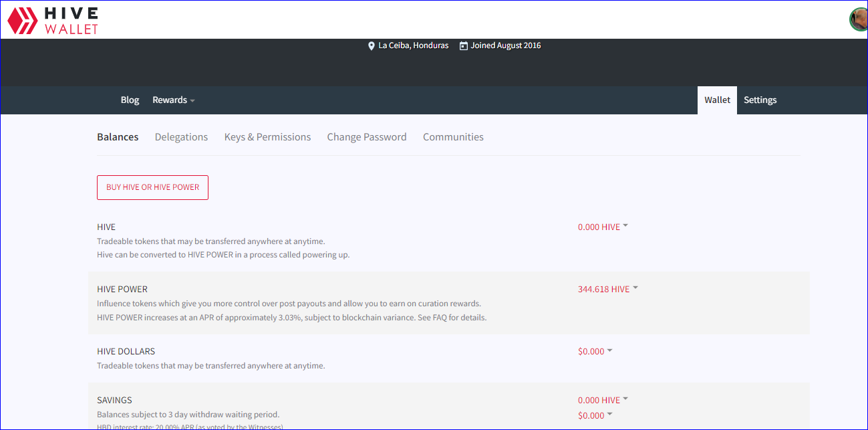Image resolution: width=868 pixels, height=430 pixels.
Task: View the Communities sub-tab
Action: (x=453, y=137)
